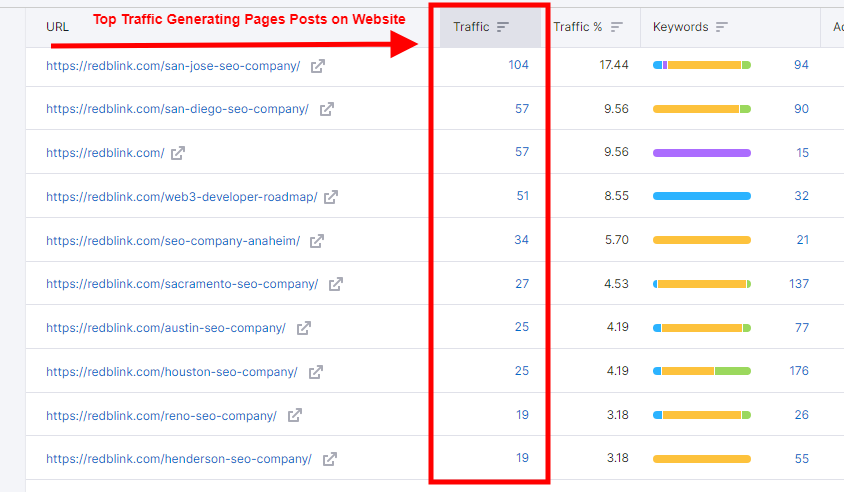Open external link icon for san-jose-seo-company
Image resolution: width=844 pixels, height=492 pixels.
coord(318,66)
